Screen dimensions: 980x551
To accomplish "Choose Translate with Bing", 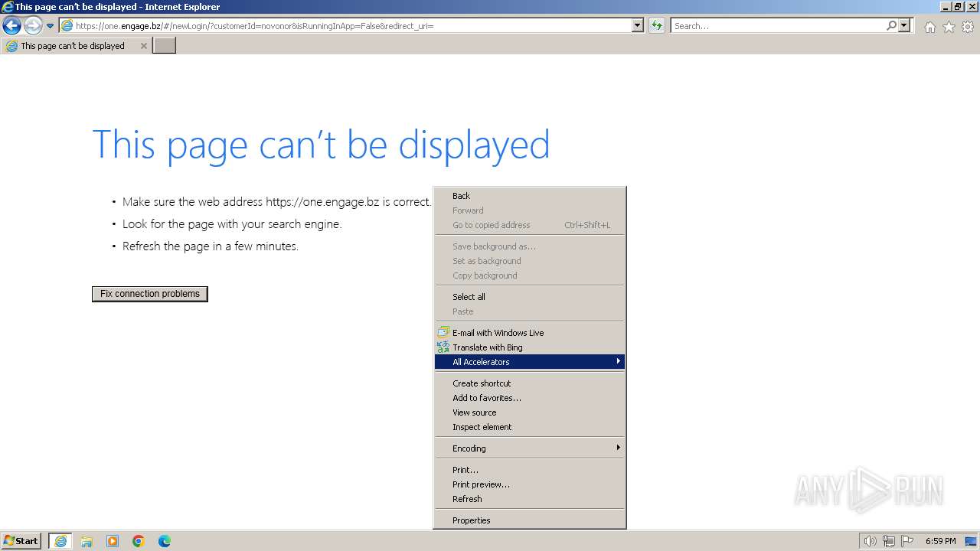I will pyautogui.click(x=530, y=347).
